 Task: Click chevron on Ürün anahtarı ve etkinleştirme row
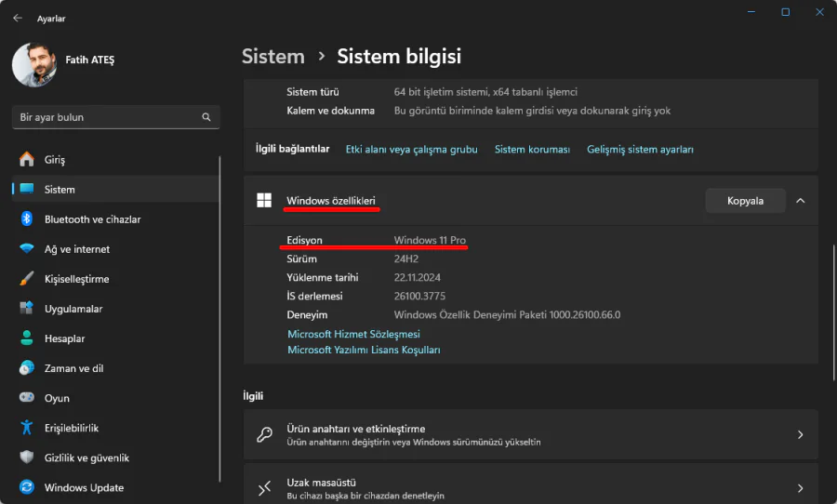(x=800, y=434)
